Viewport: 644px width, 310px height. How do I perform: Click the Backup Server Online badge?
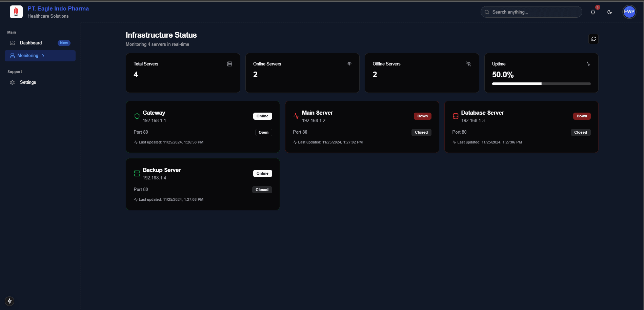click(x=262, y=174)
